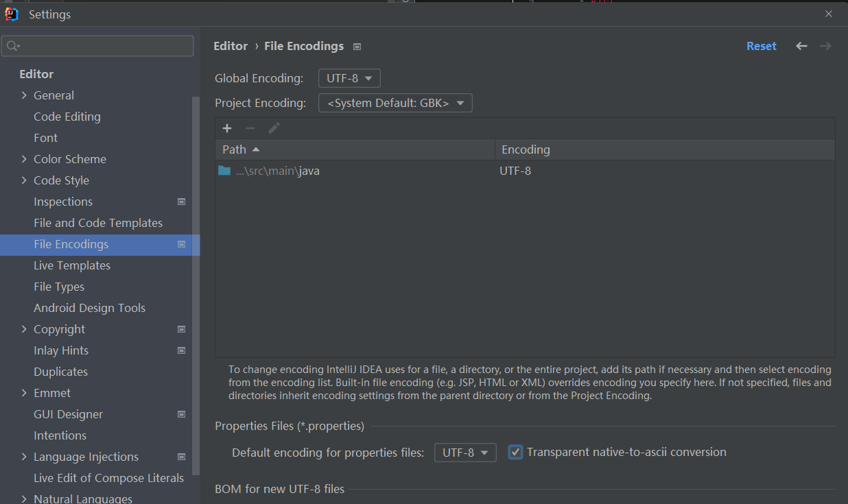Click the Encoding column header

[x=665, y=149]
